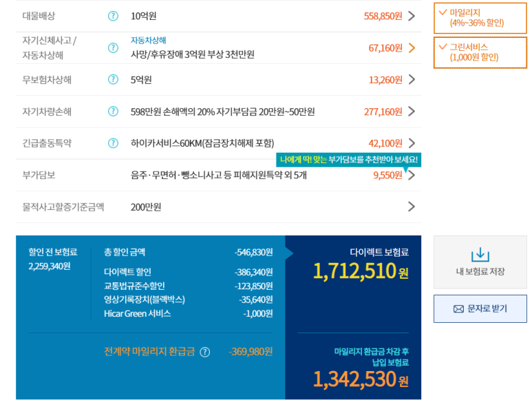Open help icon for 자기신체사고/자동차상해
Screen dimensions: 532x400
[x=113, y=48]
